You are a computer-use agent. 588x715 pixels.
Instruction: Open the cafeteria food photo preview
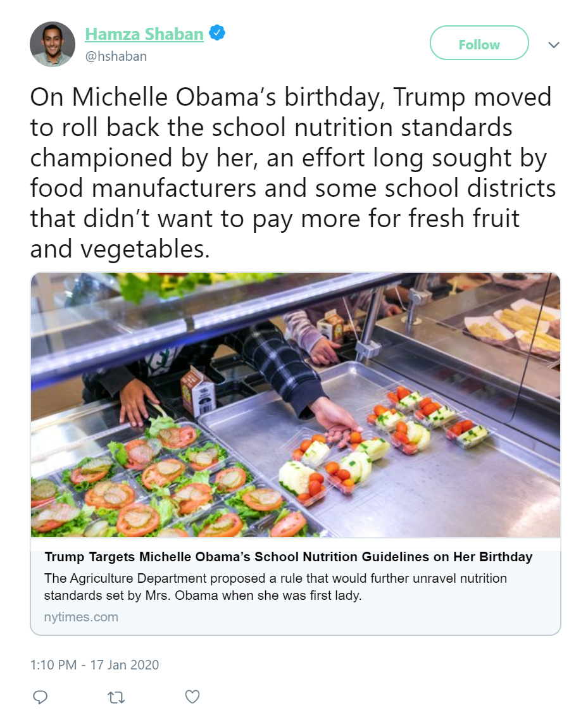[x=295, y=405]
